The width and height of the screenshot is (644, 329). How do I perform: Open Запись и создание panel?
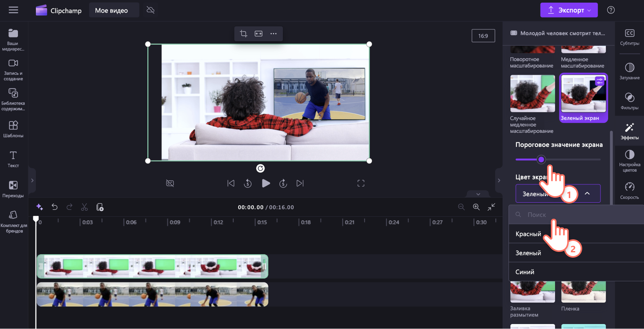(x=13, y=70)
